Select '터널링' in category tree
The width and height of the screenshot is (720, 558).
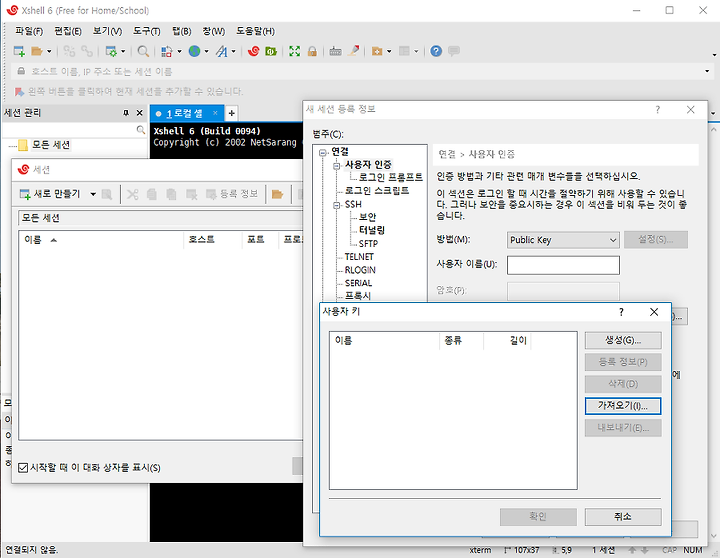point(371,230)
